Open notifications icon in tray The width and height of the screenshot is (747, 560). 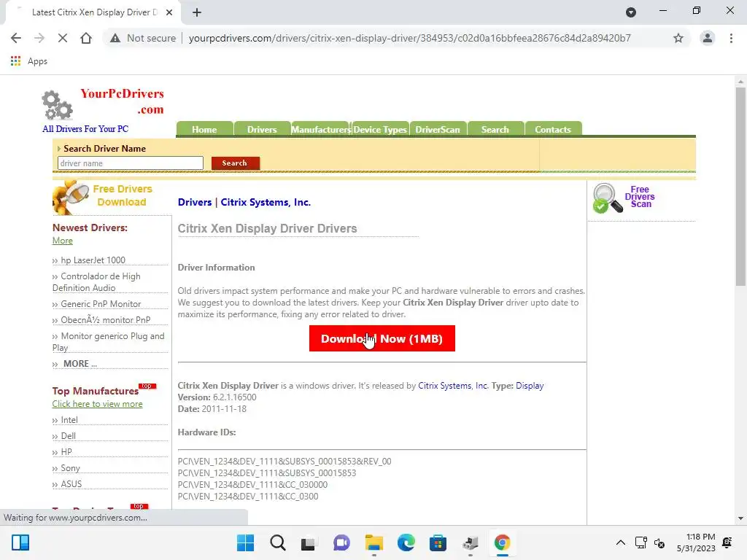tap(727, 542)
